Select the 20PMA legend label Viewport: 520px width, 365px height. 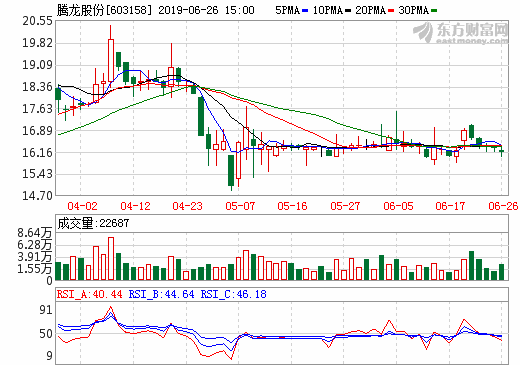pos(371,10)
